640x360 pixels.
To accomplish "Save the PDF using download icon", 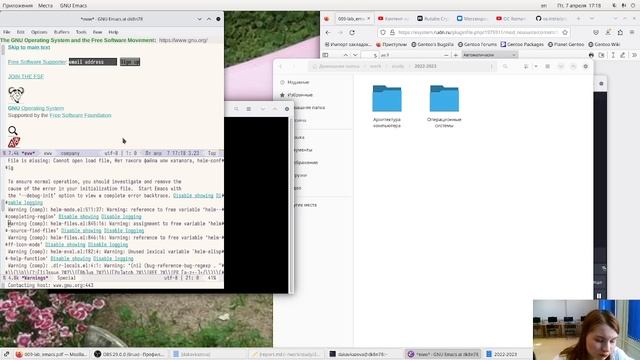I will pos(601,55).
